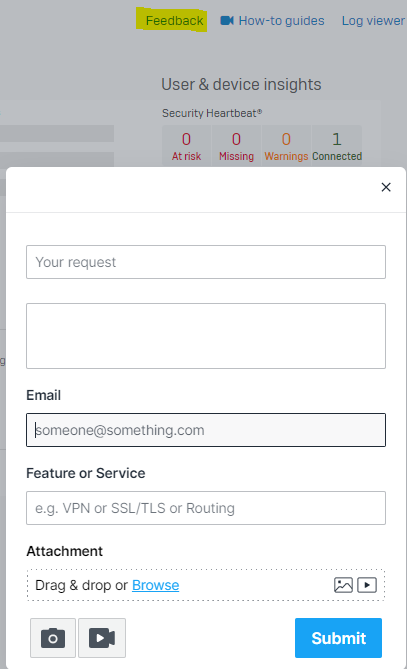Close the feedback dialog with the X
Screen dimensions: 407x669
point(386,187)
